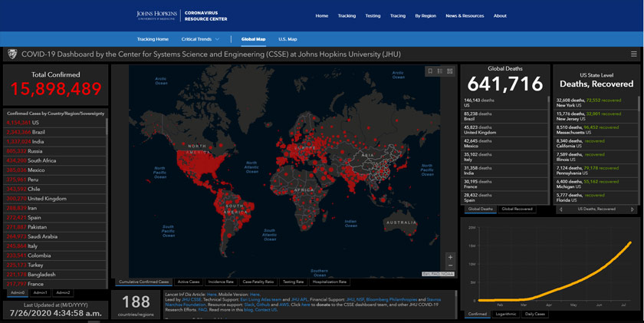Click the map bookmarks icon
The height and width of the screenshot is (323, 644).
tap(430, 71)
